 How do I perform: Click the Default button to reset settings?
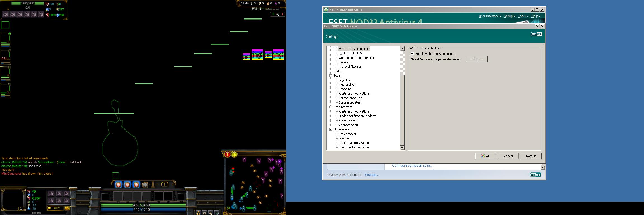[x=531, y=156]
